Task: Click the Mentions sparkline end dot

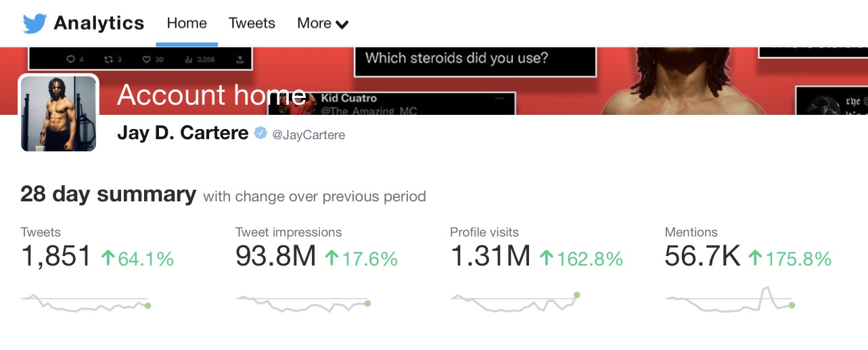Action: (792, 305)
